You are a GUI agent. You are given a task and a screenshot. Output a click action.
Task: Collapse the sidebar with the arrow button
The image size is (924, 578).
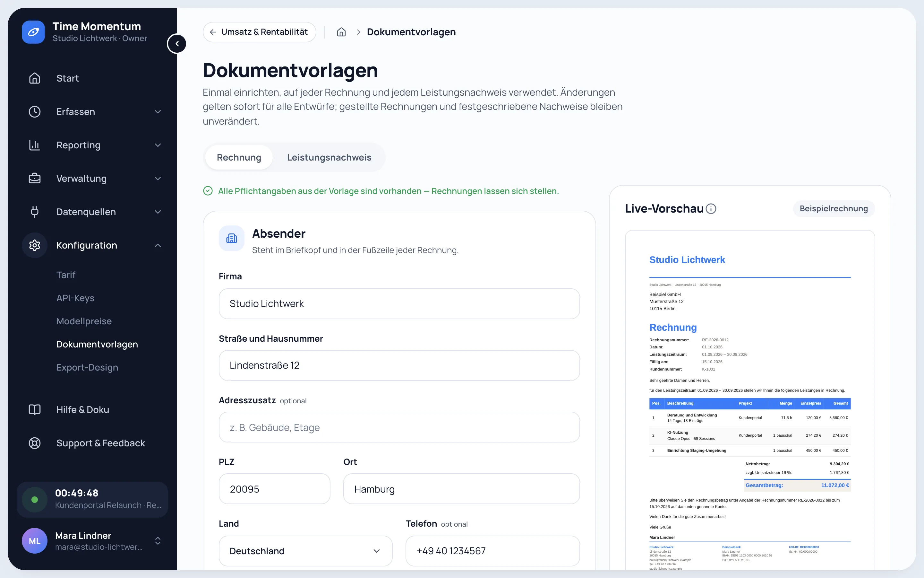pos(177,44)
